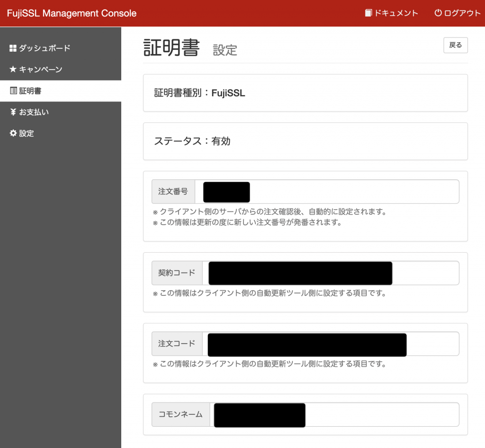Click the note under 契約コード field
This screenshot has height=448, width=485.
click(269, 293)
